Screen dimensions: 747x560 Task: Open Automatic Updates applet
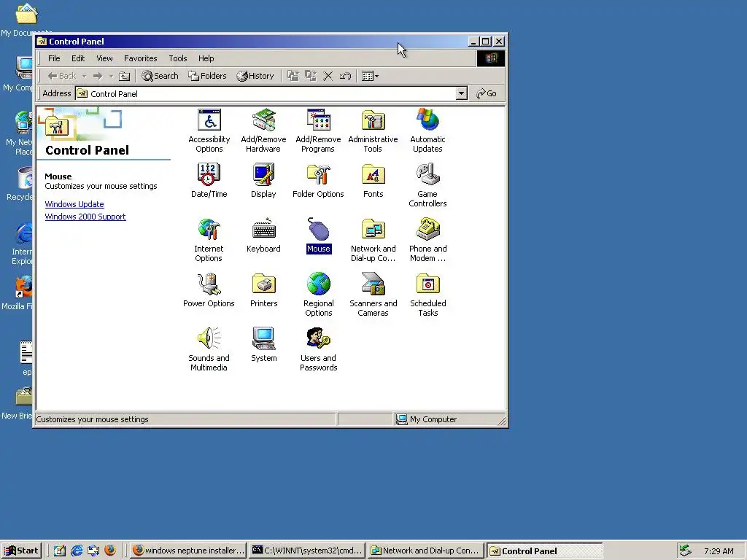click(427, 131)
